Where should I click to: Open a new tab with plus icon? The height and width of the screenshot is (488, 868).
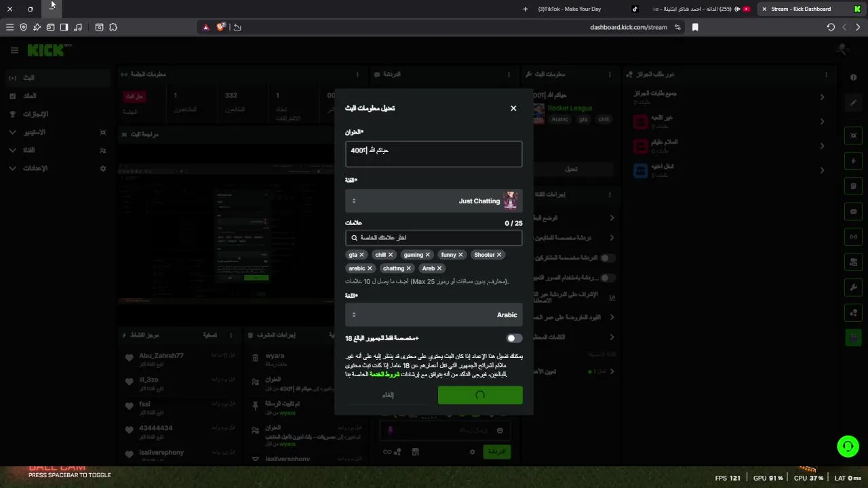coord(525,9)
